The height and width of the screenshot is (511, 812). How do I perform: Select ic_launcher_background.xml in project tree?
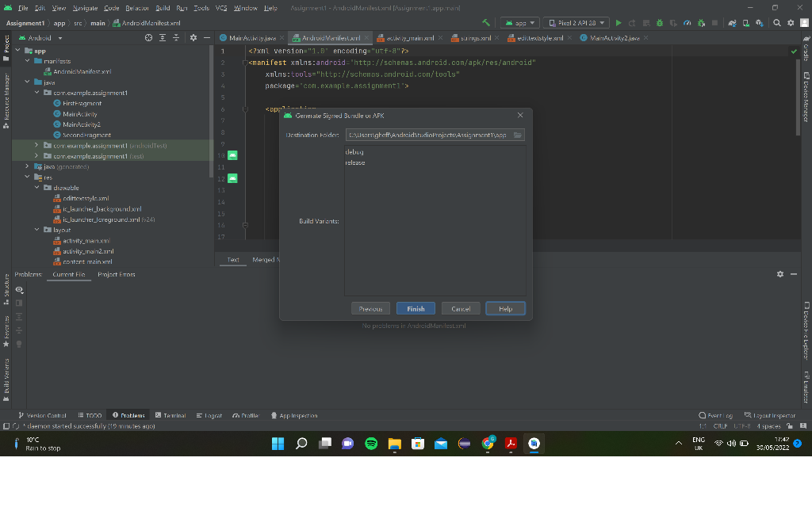pyautogui.click(x=102, y=209)
